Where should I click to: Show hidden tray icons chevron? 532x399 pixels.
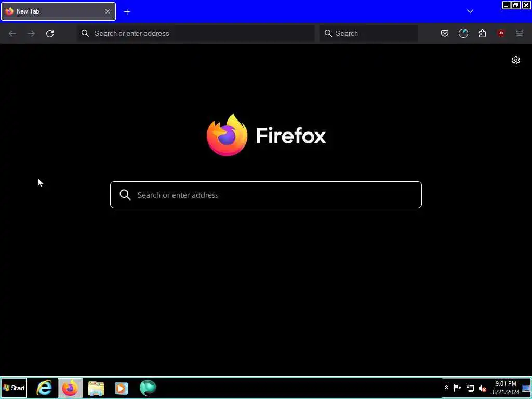pyautogui.click(x=446, y=388)
